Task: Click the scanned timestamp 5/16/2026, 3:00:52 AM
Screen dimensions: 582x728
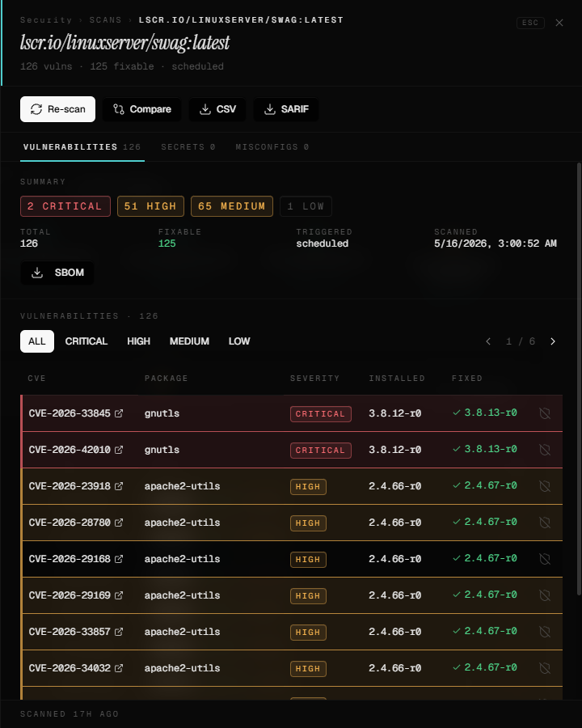Action: pos(496,243)
